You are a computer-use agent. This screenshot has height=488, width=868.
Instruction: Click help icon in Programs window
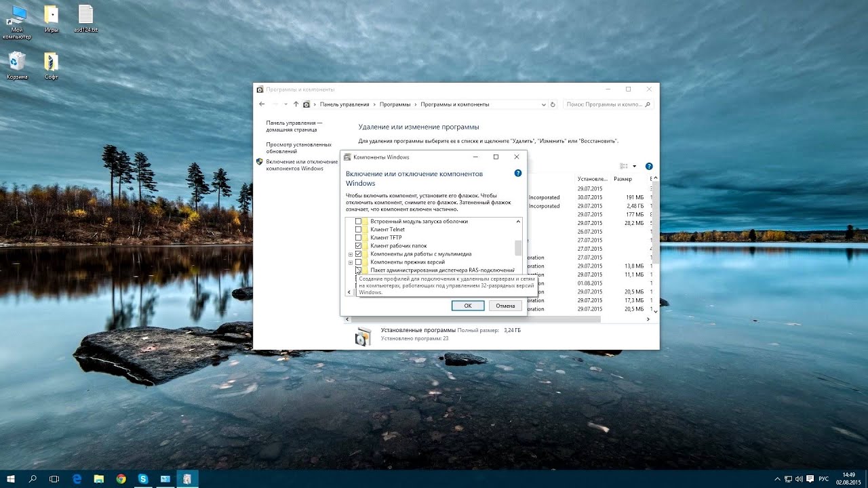click(x=649, y=166)
